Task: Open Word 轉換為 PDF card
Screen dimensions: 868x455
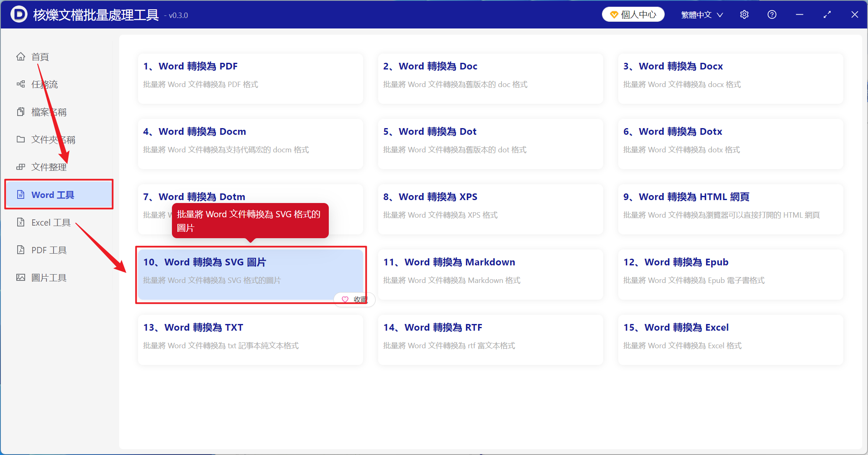Action: coord(251,79)
